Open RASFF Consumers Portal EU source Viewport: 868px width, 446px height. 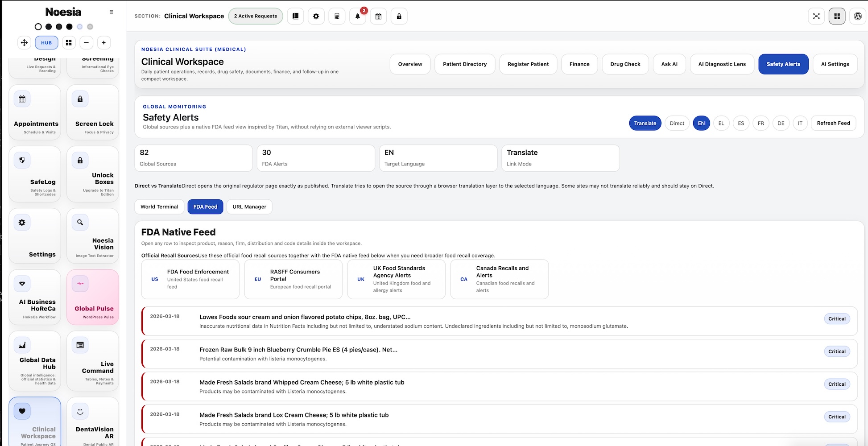point(293,279)
